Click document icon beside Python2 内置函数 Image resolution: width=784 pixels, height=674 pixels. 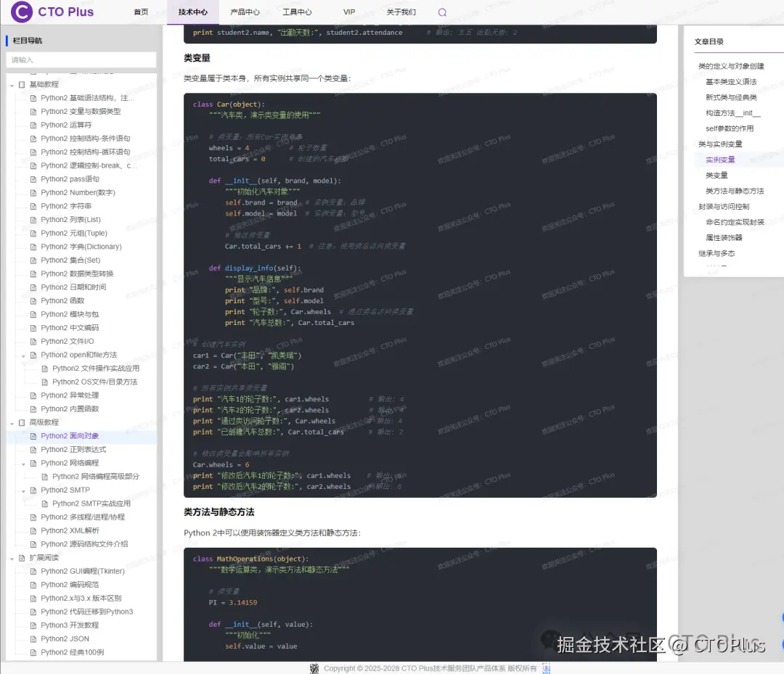click(33, 408)
